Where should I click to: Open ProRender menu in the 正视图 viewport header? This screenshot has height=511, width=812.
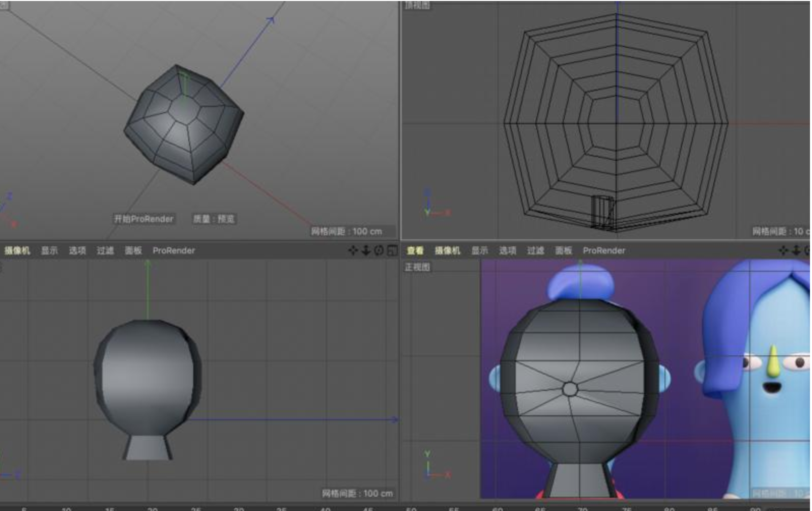click(604, 250)
